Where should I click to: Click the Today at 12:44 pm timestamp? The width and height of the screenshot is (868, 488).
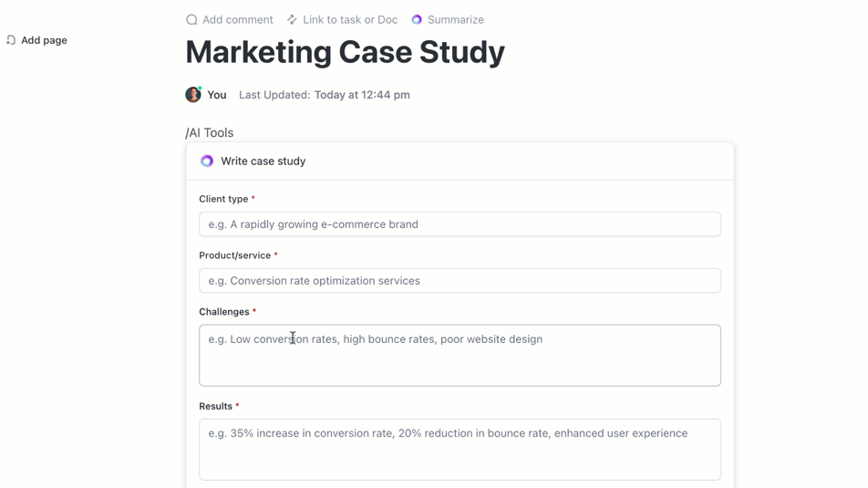point(362,95)
